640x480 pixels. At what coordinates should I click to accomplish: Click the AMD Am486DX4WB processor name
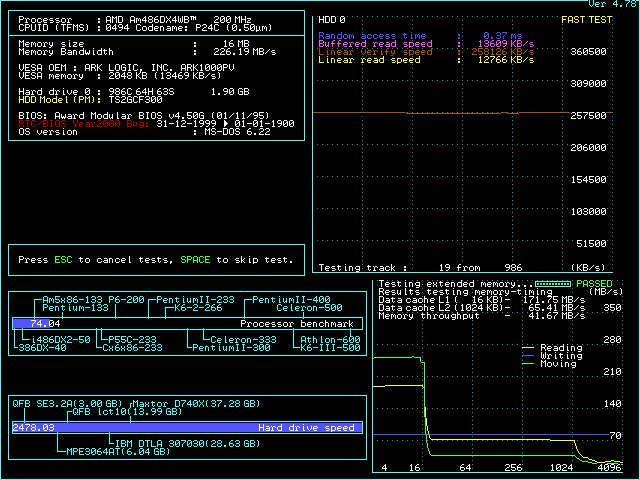[151, 20]
